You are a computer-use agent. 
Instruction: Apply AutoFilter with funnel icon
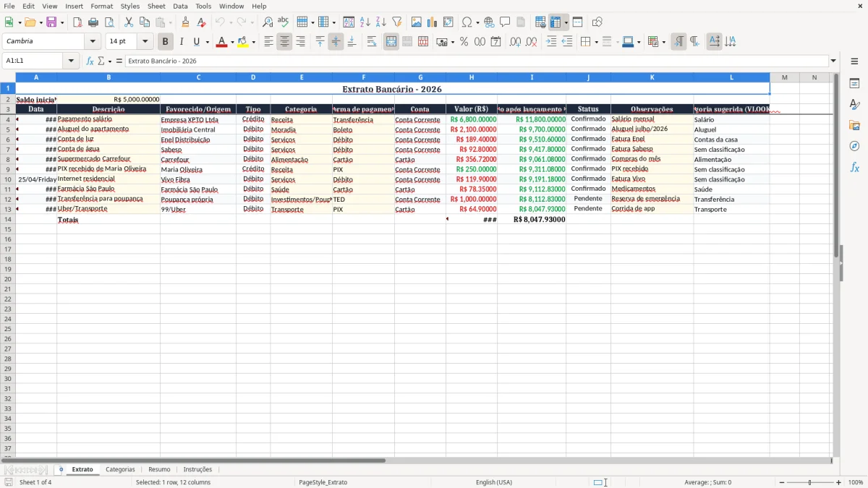click(x=396, y=22)
